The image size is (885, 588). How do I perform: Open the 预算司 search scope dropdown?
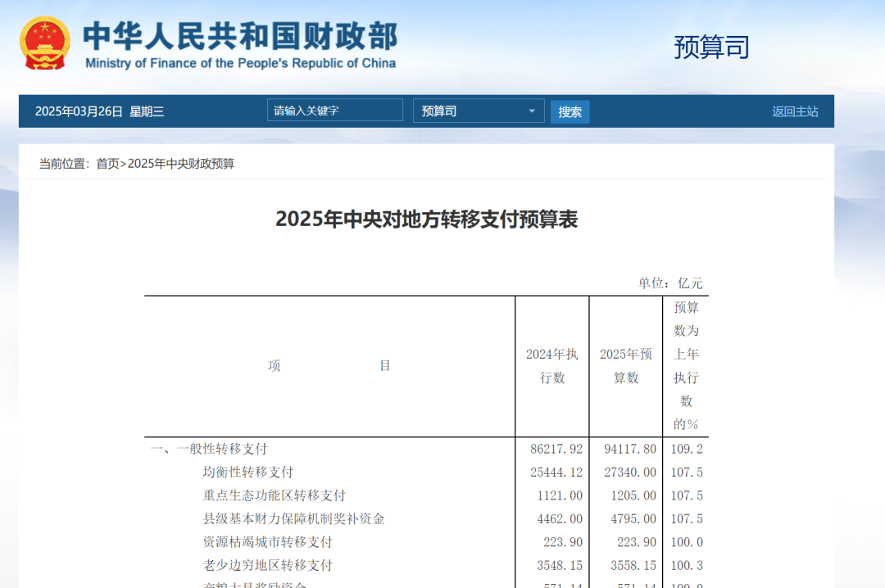click(x=479, y=111)
